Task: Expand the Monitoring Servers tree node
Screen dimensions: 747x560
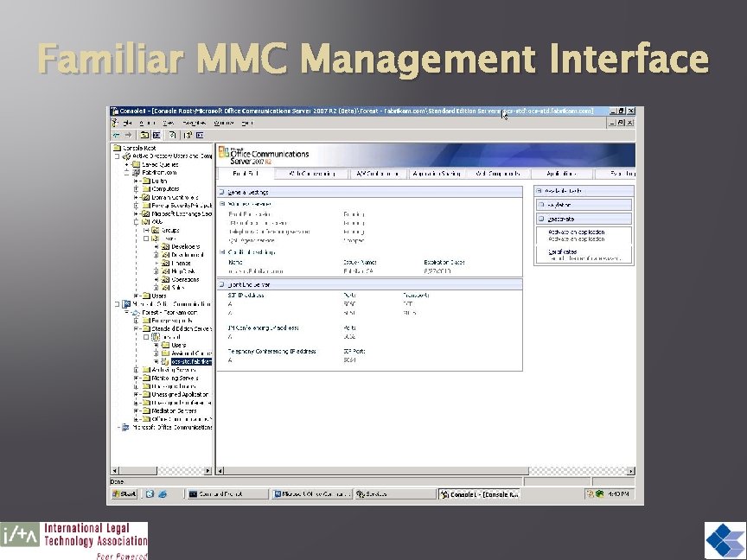Action: pos(135,376)
